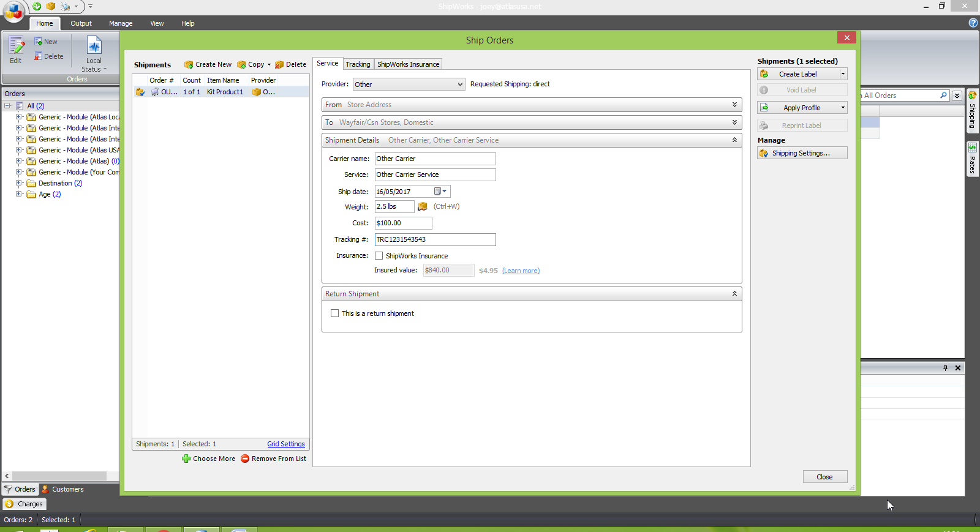Viewport: 980px width, 532px height.
Task: Open the Output ribbon tab
Action: pos(81,23)
